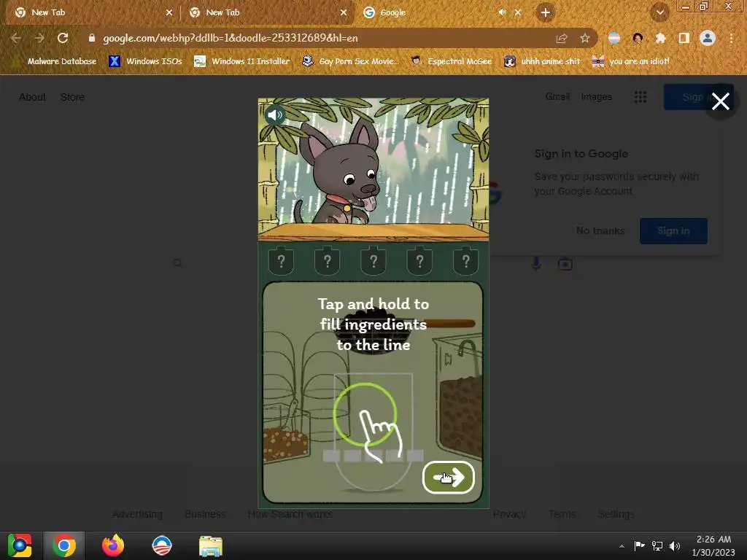Tap the green circle hold indicator
The height and width of the screenshot is (560, 747).
point(365,414)
